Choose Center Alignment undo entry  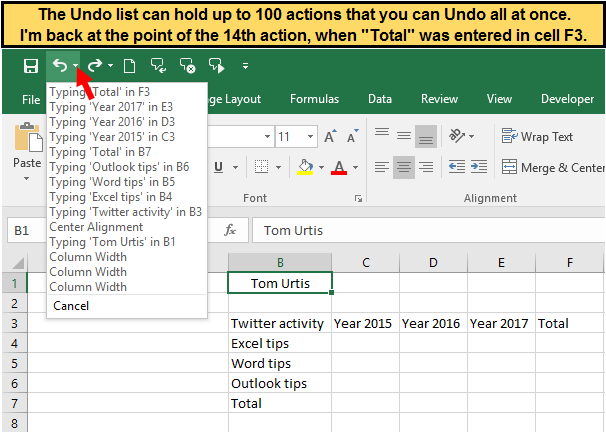(126, 227)
